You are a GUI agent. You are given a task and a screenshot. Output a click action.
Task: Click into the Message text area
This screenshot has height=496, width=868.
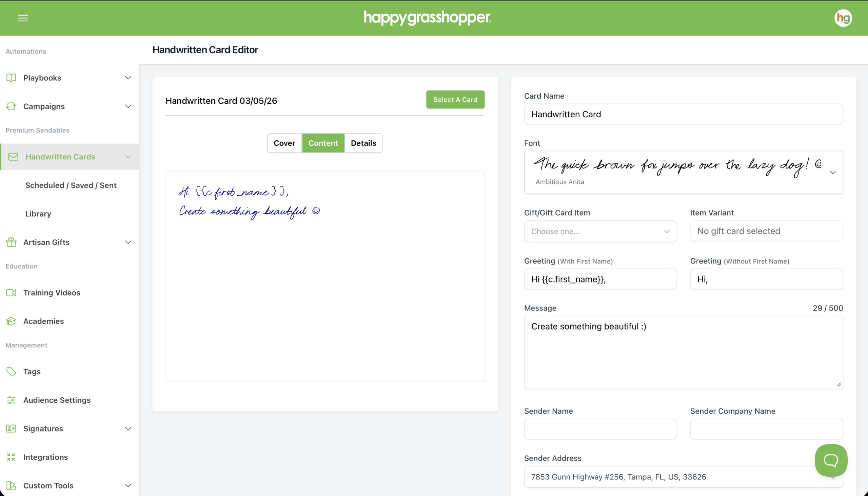click(683, 353)
